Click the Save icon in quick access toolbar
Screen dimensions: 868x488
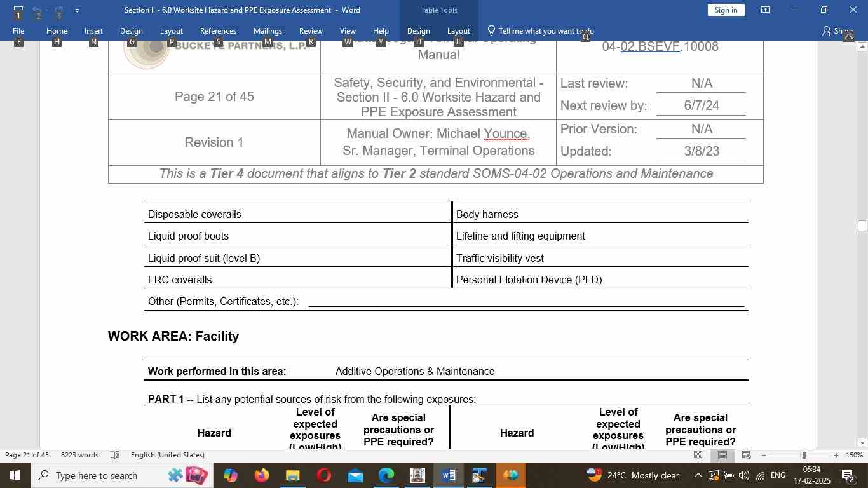click(x=18, y=10)
